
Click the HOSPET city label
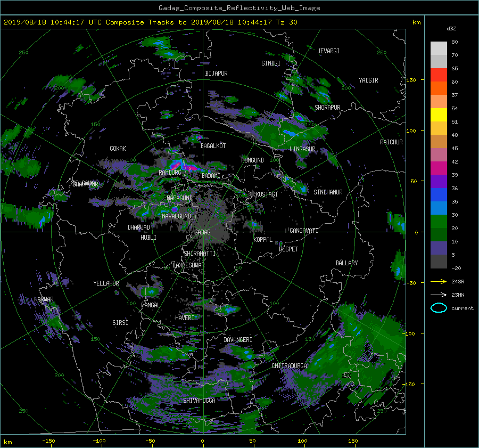click(288, 249)
